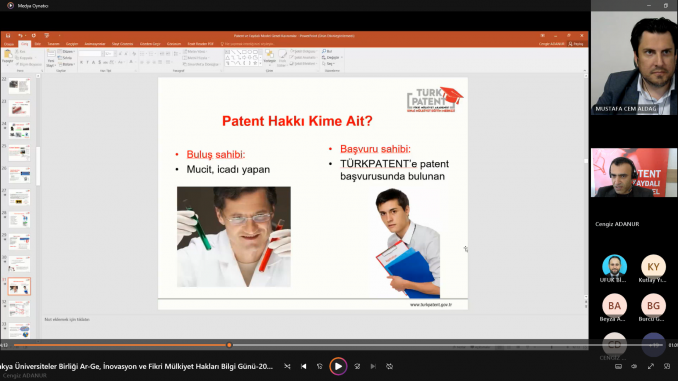The width and height of the screenshot is (678, 381).
Task: Click the PowerPoint Save icon
Action: point(8,35)
